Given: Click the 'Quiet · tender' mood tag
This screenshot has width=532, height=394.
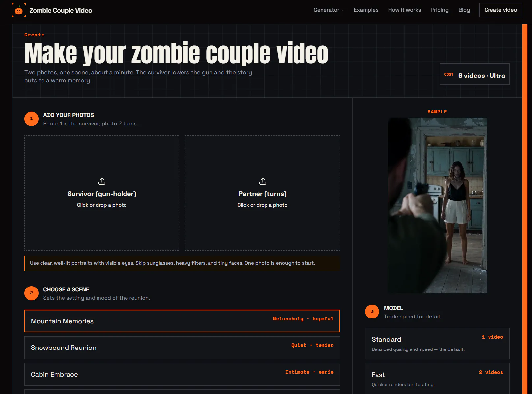Looking at the screenshot, I should [x=312, y=345].
